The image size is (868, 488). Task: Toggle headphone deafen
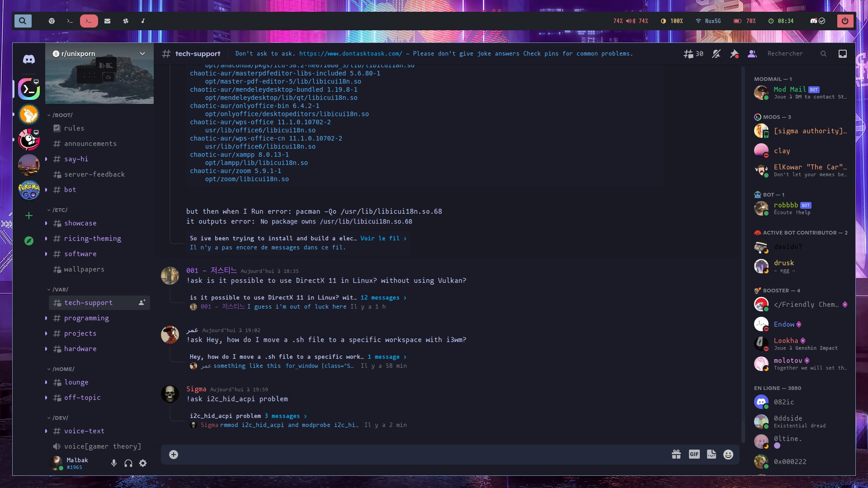(x=128, y=463)
